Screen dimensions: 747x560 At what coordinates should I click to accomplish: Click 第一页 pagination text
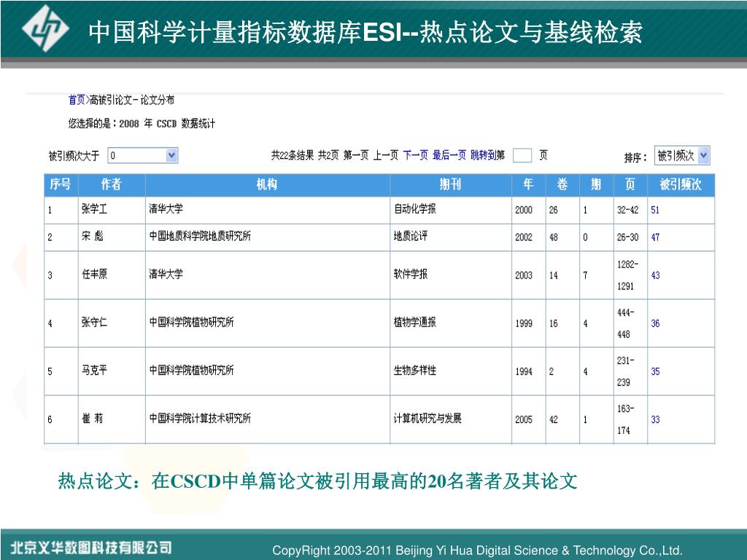click(x=356, y=155)
